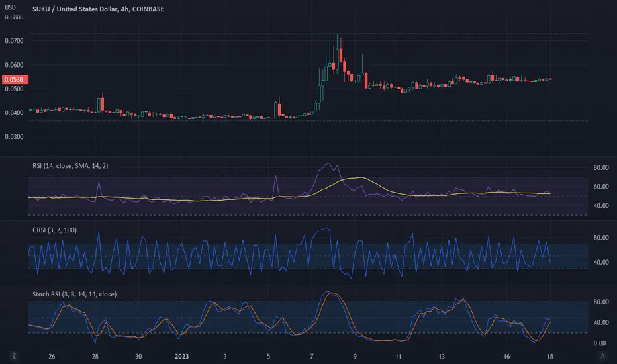Click the 0.0600 price axis label
Viewport: 617px width, 364px height.
pos(14,65)
